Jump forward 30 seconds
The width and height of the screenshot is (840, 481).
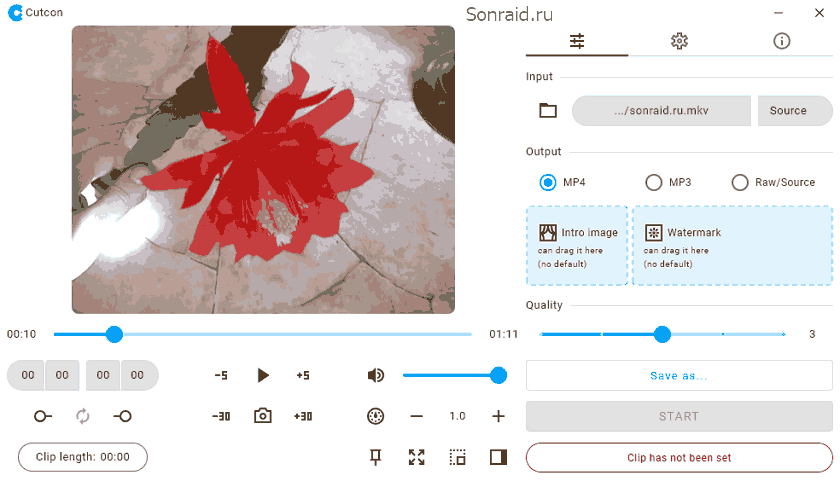(303, 416)
